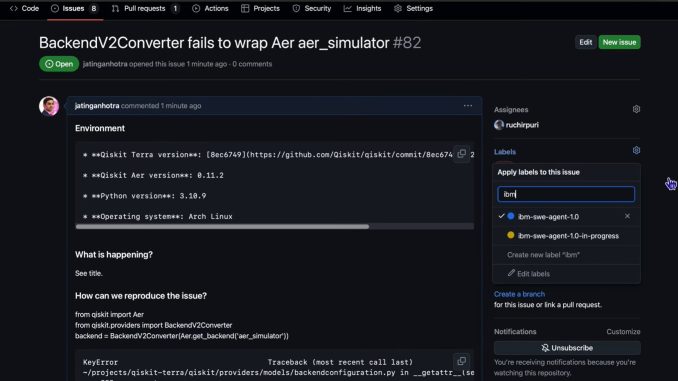Click the Notifications heading

[x=515, y=332]
